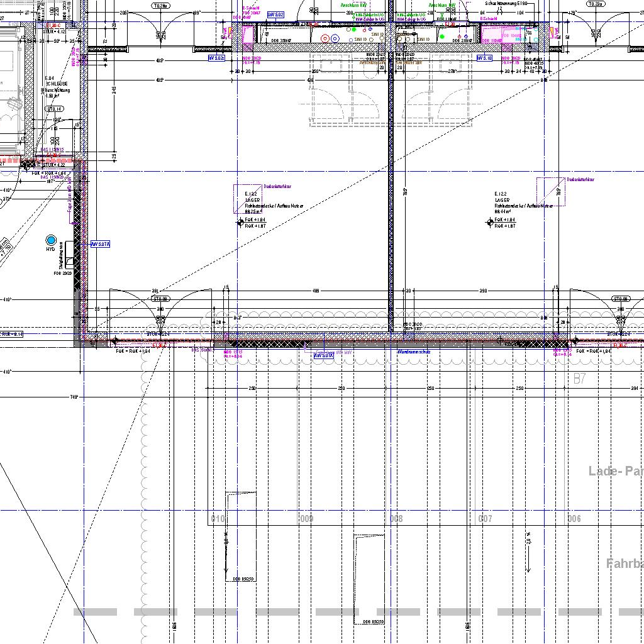Click the grey B7 axis label
Image resolution: width=644 pixels, height=644 pixels.
[x=579, y=378]
